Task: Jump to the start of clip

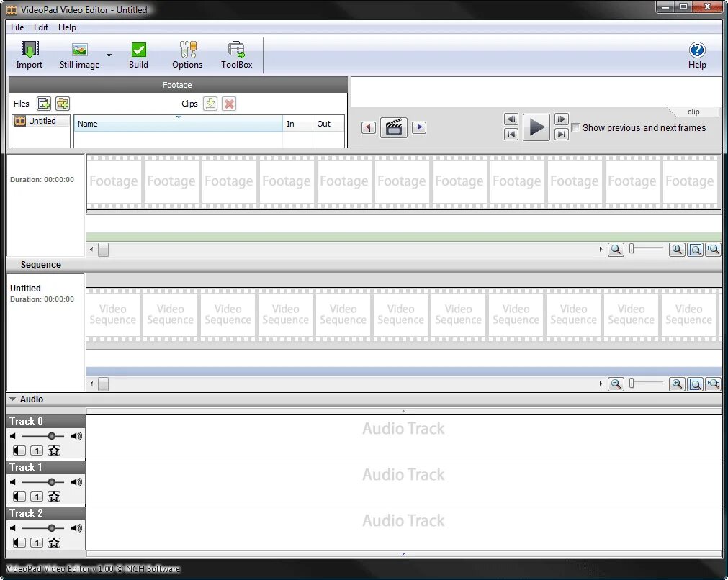Action: [511, 135]
